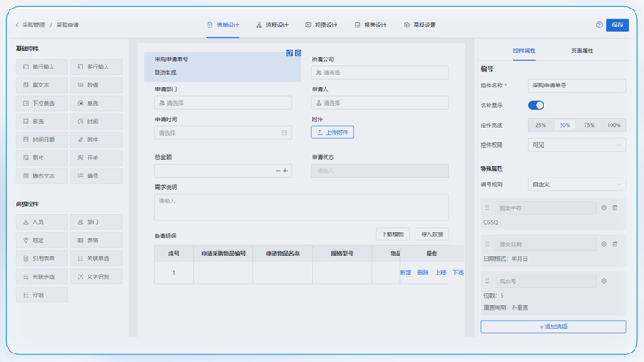
Task: Set control width to 25%
Action: pos(540,125)
